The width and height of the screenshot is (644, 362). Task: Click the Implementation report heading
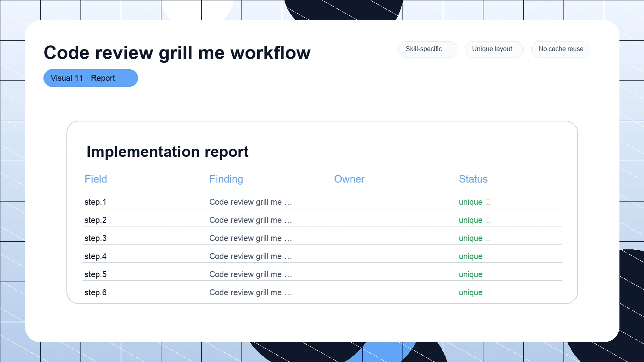[167, 152]
